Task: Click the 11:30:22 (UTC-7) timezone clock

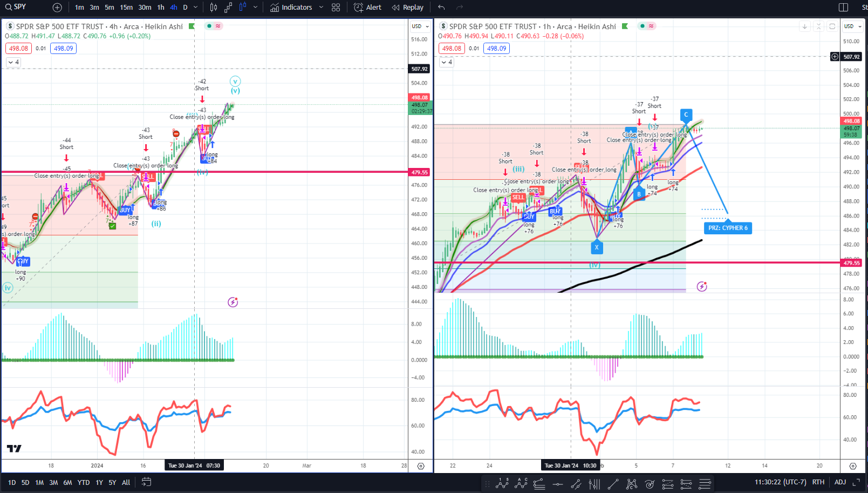Action: (x=781, y=482)
